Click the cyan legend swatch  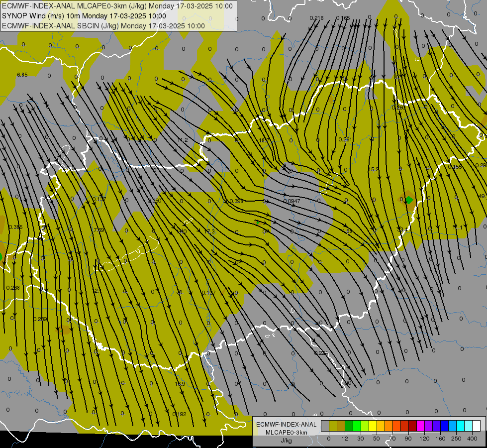point(461,426)
